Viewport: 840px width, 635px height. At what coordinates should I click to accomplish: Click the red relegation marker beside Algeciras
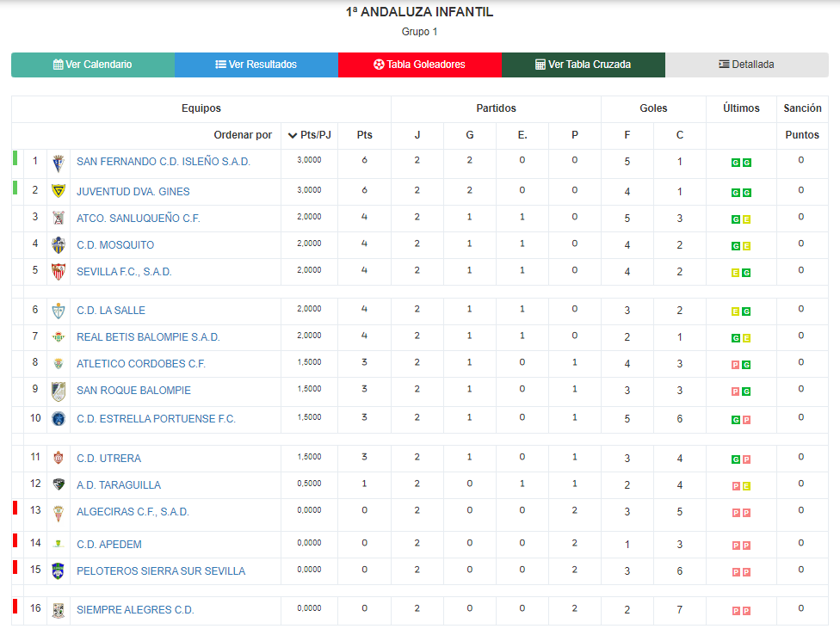[15, 508]
